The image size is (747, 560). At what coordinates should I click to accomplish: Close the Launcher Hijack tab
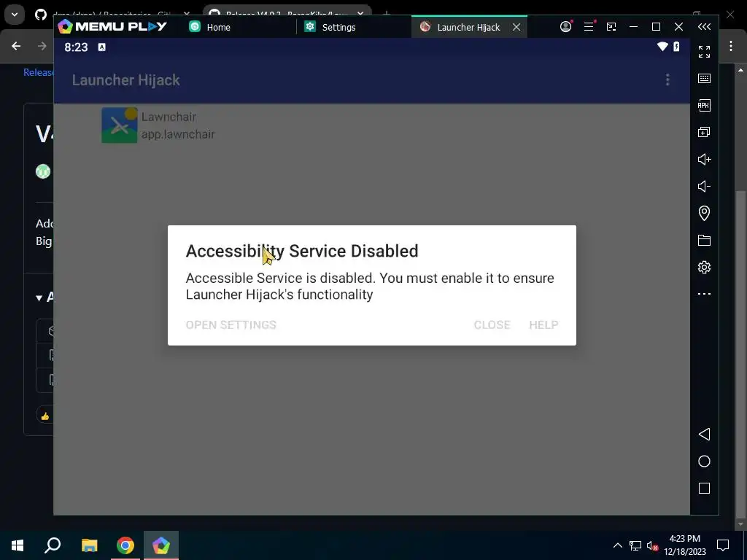516,27
